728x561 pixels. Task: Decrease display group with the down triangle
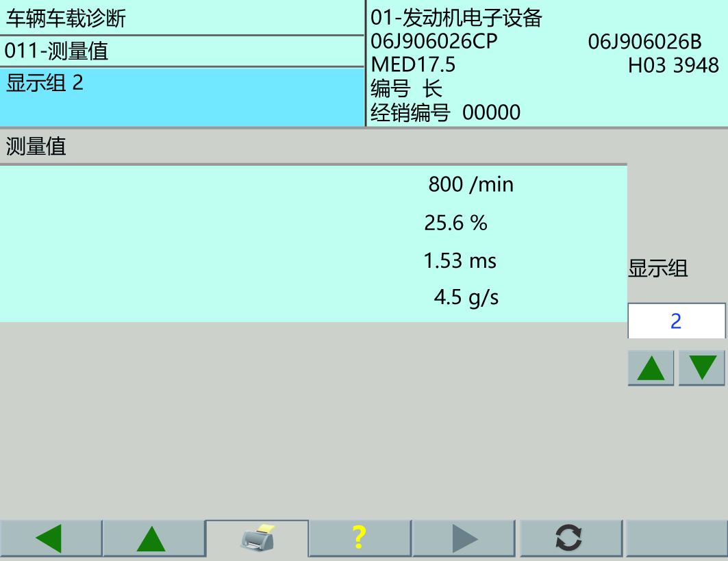701,366
